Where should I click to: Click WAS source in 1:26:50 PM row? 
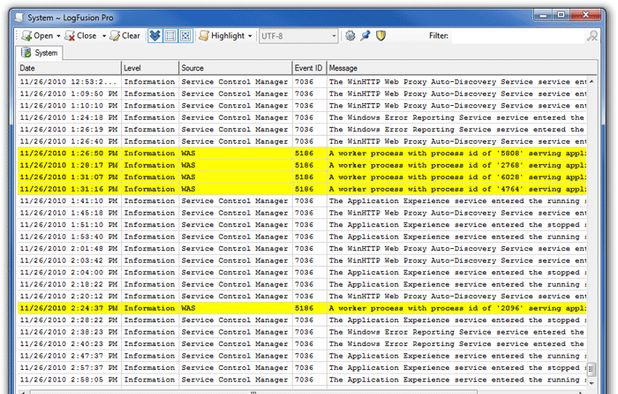coord(188,153)
